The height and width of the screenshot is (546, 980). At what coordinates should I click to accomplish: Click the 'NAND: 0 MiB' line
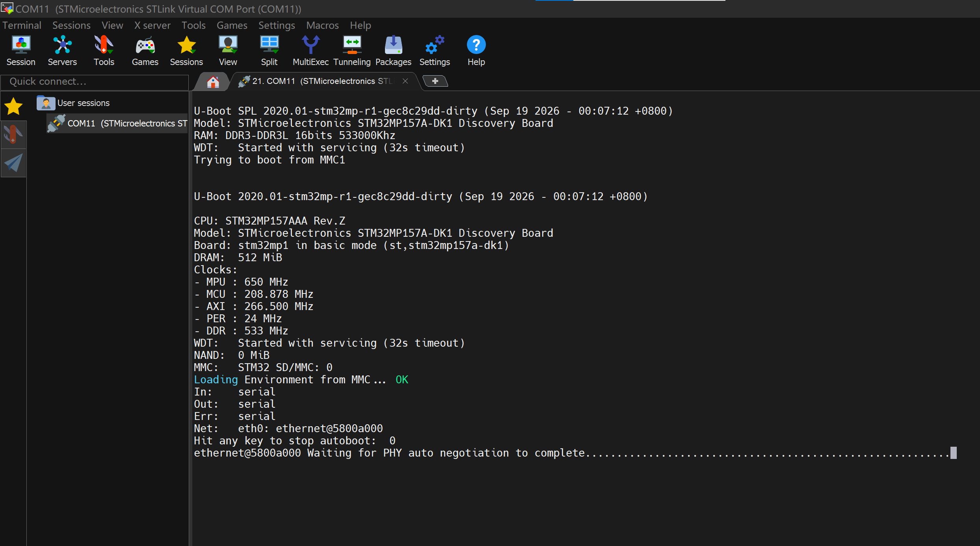coord(232,355)
